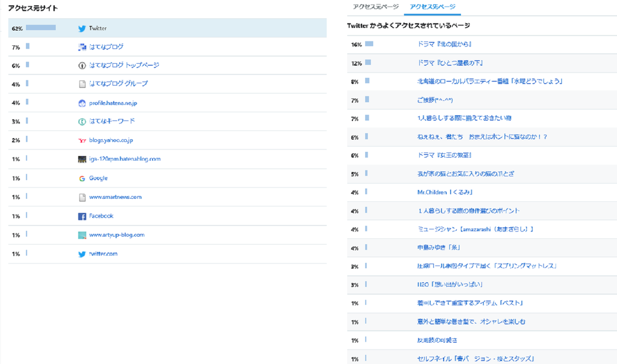Open the はてなブログ グループ link
617x364 pixels.
click(x=119, y=83)
